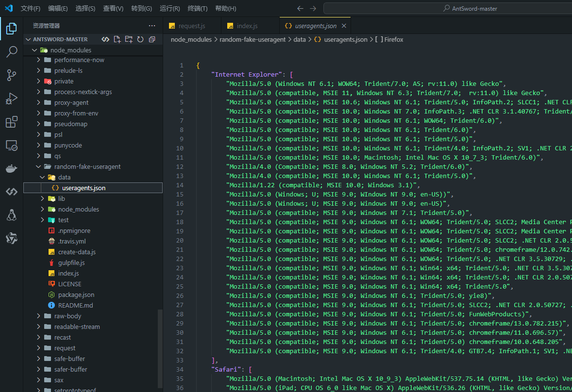Close the useragents.json tab

(x=344, y=26)
